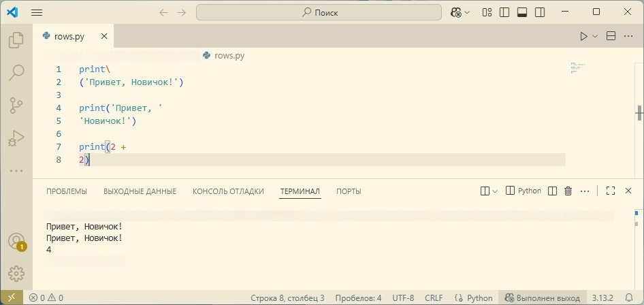Maximize the panel size
The image size is (644, 305).
click(611, 191)
